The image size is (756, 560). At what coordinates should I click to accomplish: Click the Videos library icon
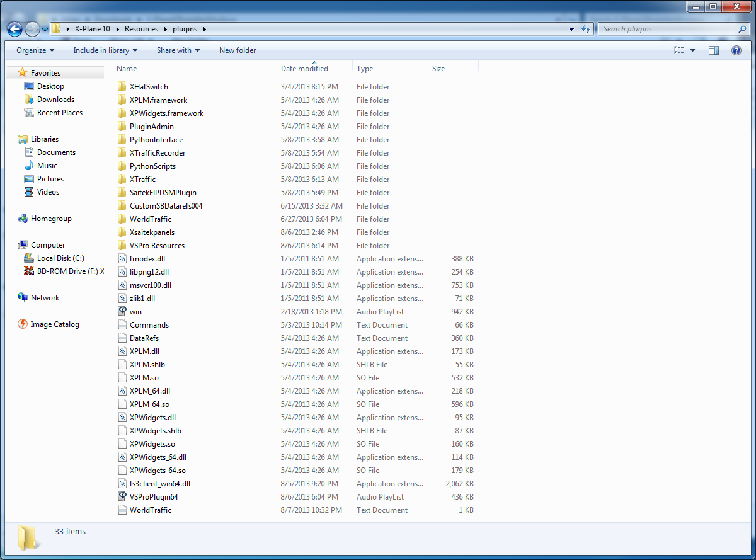(29, 192)
